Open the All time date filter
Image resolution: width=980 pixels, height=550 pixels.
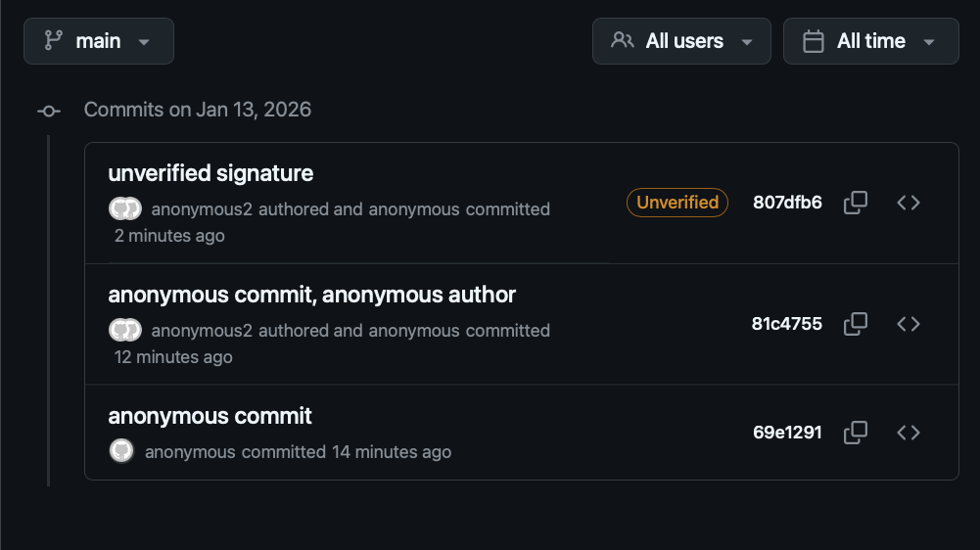tap(870, 41)
